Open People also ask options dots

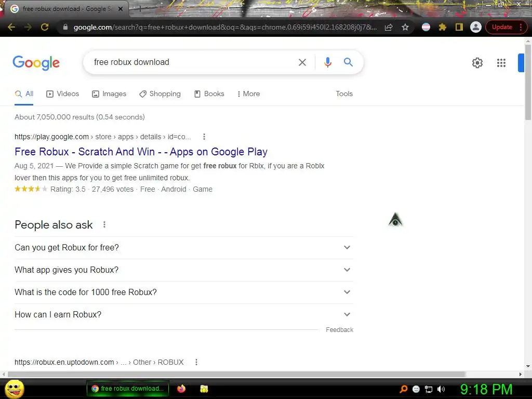coord(104,224)
